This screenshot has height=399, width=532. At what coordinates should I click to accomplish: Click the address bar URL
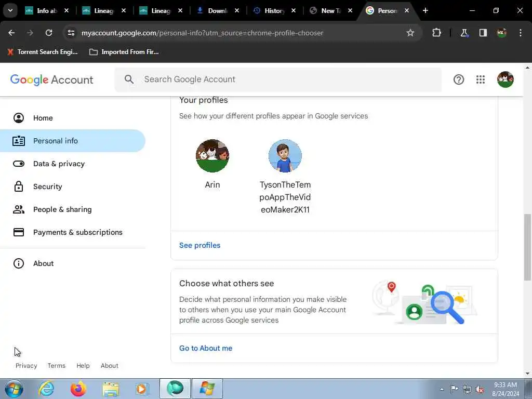click(x=202, y=33)
